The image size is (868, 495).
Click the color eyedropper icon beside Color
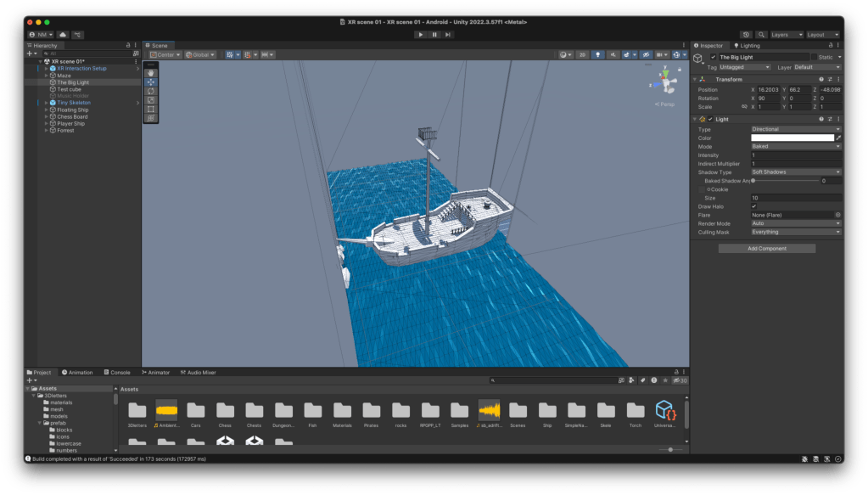[x=838, y=138]
